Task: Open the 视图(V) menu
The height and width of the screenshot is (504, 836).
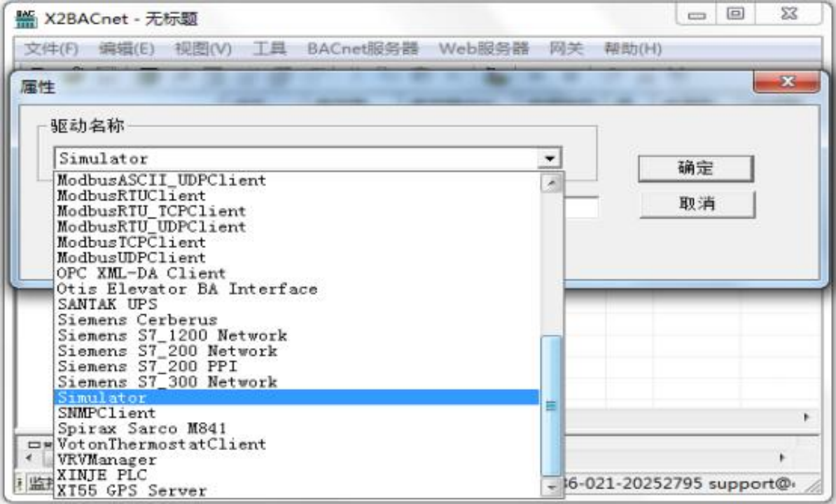Action: tap(203, 49)
